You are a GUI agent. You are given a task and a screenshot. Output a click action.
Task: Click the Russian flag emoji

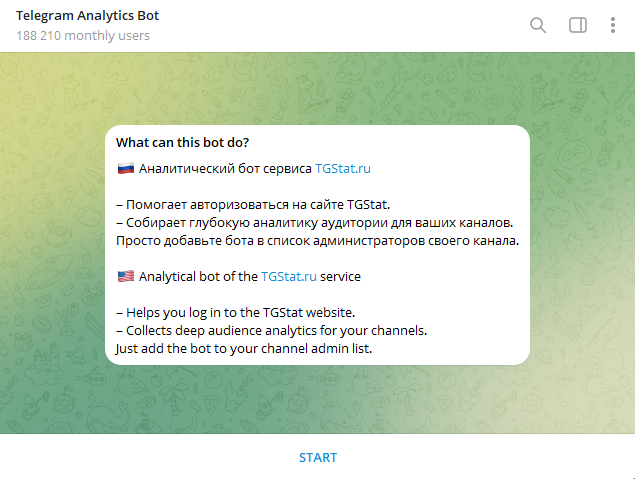pyautogui.click(x=126, y=168)
